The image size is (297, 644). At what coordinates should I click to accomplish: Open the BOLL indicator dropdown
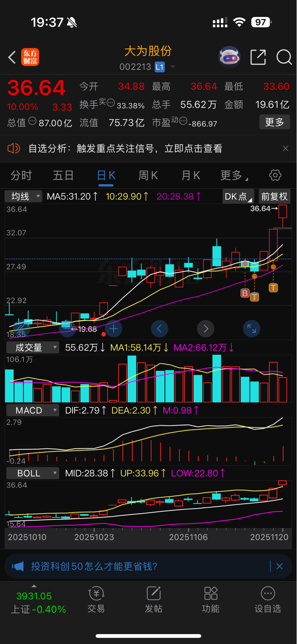pyautogui.click(x=32, y=473)
